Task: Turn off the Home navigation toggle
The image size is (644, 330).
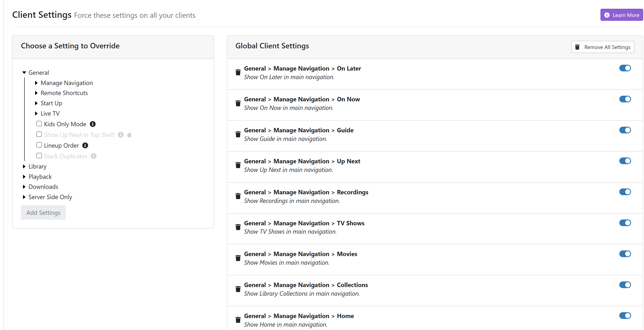Action: [625, 316]
